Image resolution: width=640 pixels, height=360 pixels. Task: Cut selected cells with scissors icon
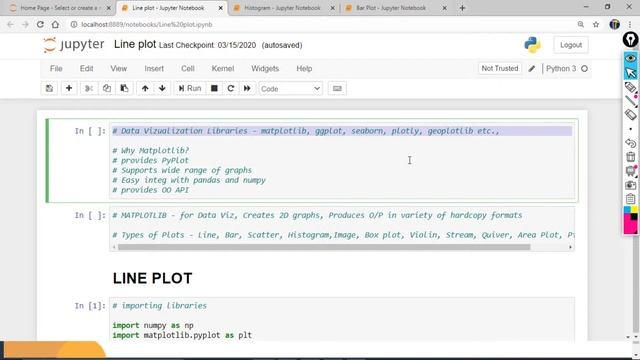pyautogui.click(x=89, y=89)
